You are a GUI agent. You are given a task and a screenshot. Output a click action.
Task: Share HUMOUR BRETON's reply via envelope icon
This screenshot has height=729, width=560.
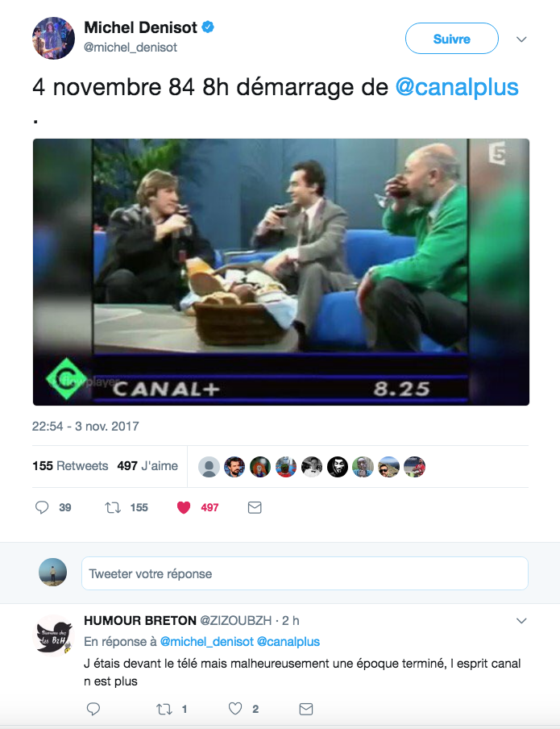point(306,709)
